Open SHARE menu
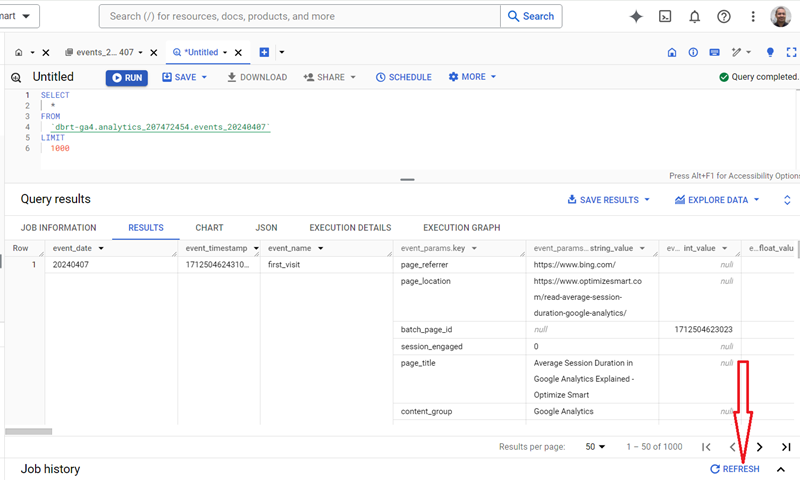The image size is (800, 480). pos(330,77)
